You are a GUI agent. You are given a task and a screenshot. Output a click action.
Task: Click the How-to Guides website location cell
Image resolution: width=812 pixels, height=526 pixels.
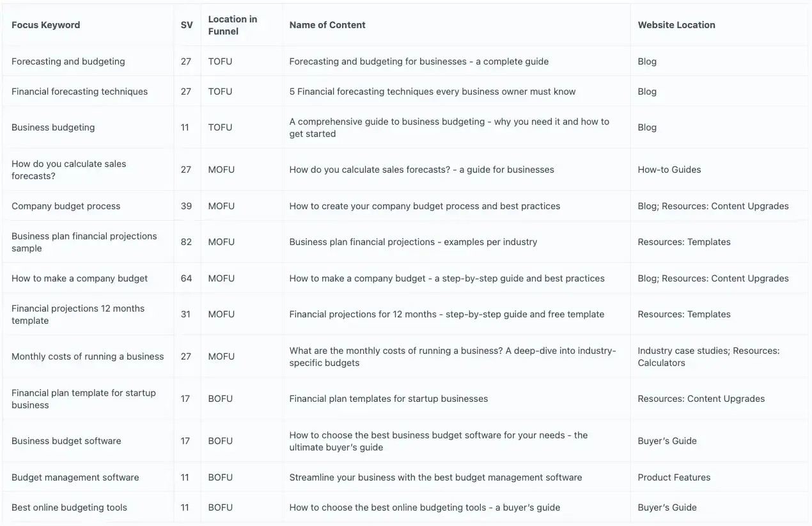pos(669,170)
